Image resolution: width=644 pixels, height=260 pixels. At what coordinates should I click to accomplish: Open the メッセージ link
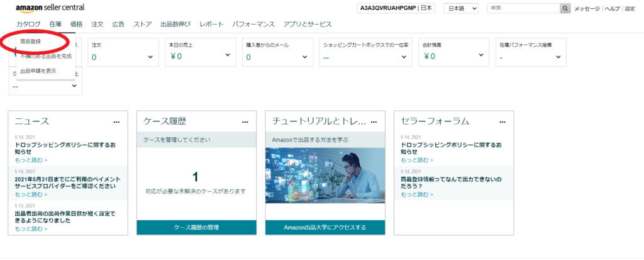[587, 9]
